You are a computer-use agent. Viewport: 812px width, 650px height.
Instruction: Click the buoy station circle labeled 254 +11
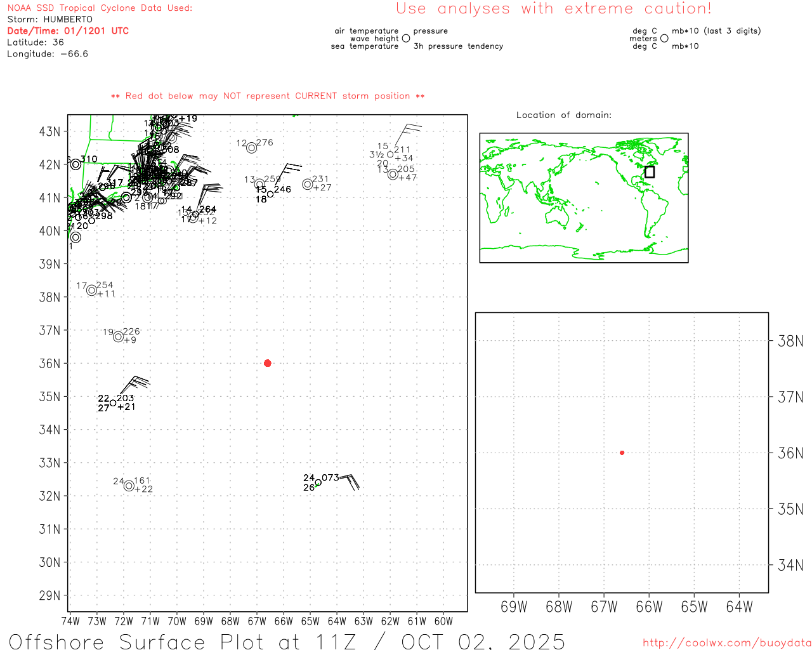tap(92, 290)
